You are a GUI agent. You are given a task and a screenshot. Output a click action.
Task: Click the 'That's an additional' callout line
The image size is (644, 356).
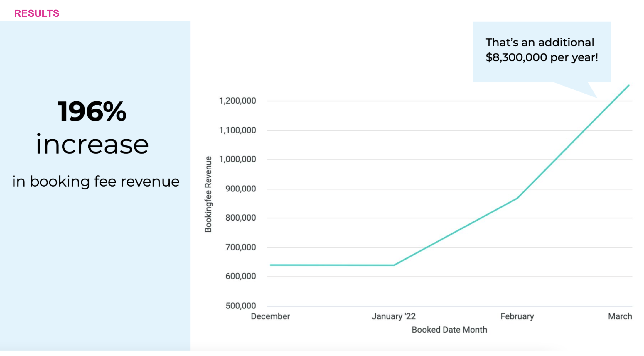coord(540,43)
